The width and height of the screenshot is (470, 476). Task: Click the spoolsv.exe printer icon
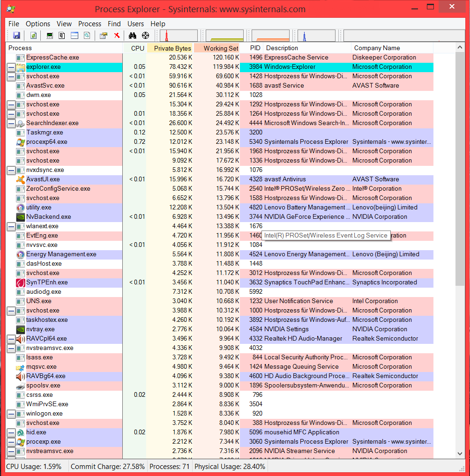coord(20,386)
